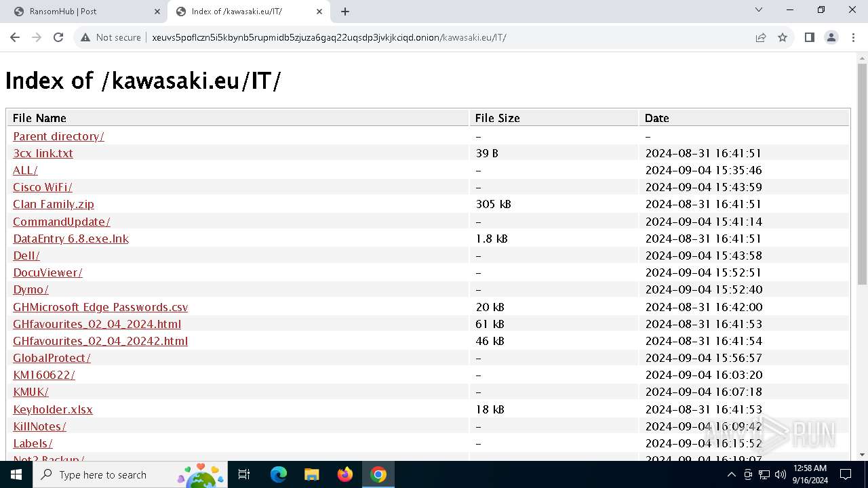Bookmark this page with the star icon

783,37
